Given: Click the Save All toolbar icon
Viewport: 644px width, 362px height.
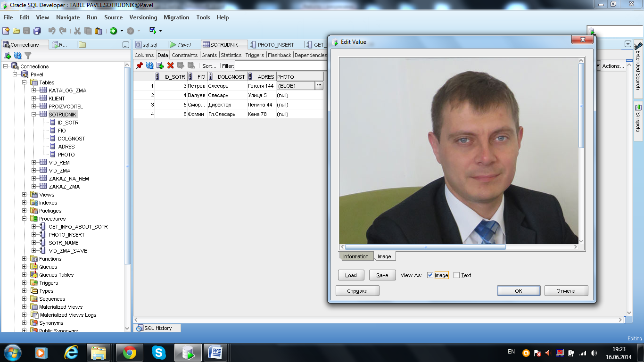Looking at the screenshot, I should point(37,31).
